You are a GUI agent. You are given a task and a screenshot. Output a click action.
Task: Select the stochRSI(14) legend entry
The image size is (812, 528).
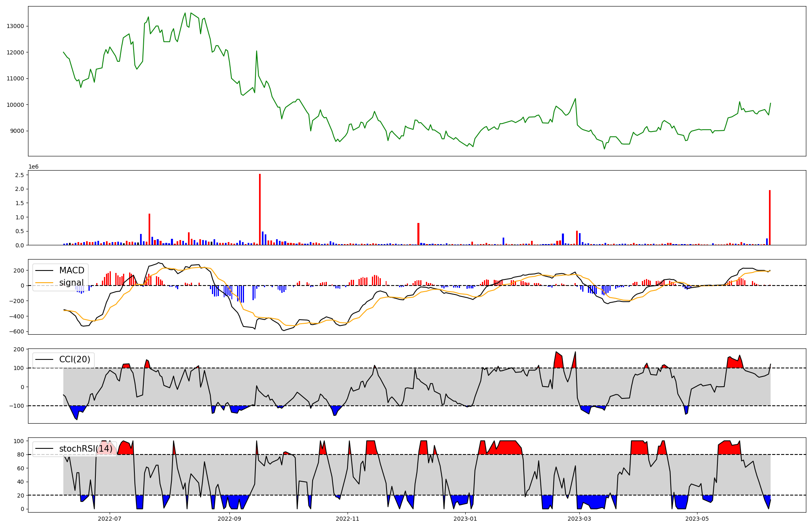pyautogui.click(x=86, y=449)
